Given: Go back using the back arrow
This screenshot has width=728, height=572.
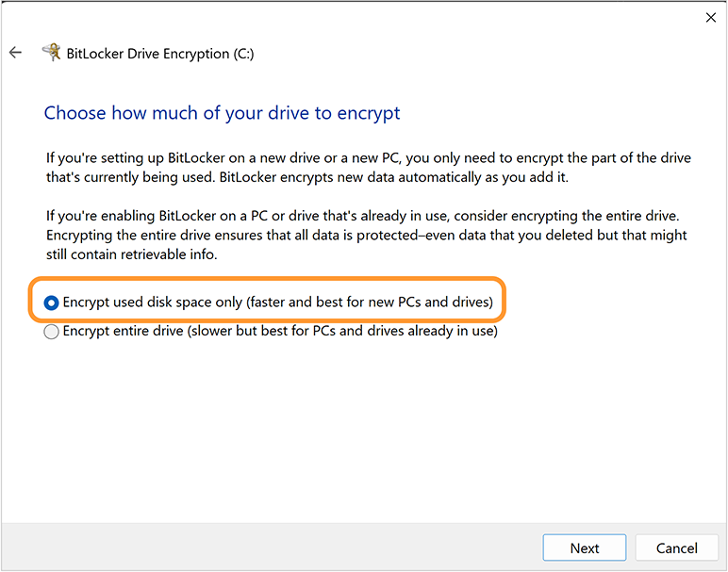Looking at the screenshot, I should 15,53.
